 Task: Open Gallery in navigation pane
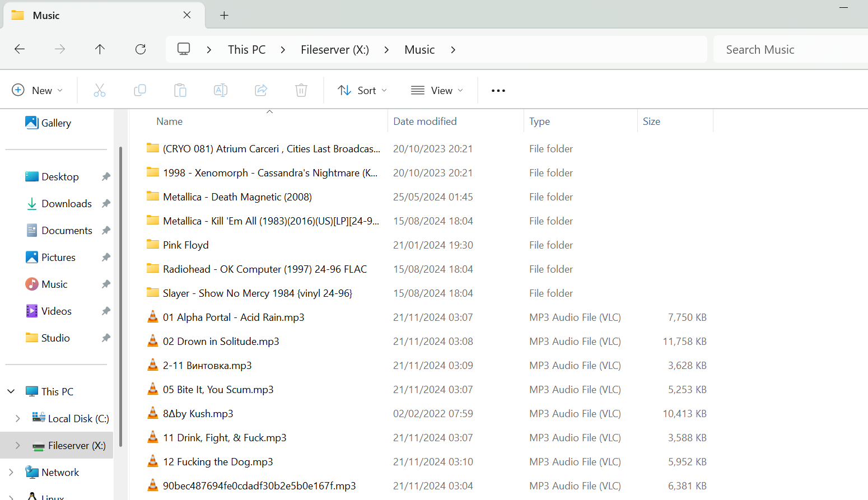point(48,123)
